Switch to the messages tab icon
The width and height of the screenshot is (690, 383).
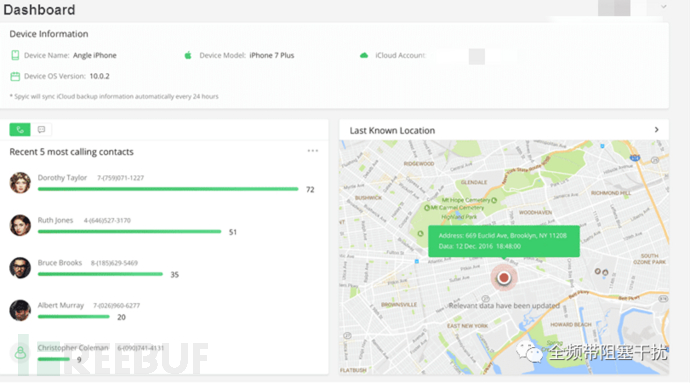coord(41,129)
